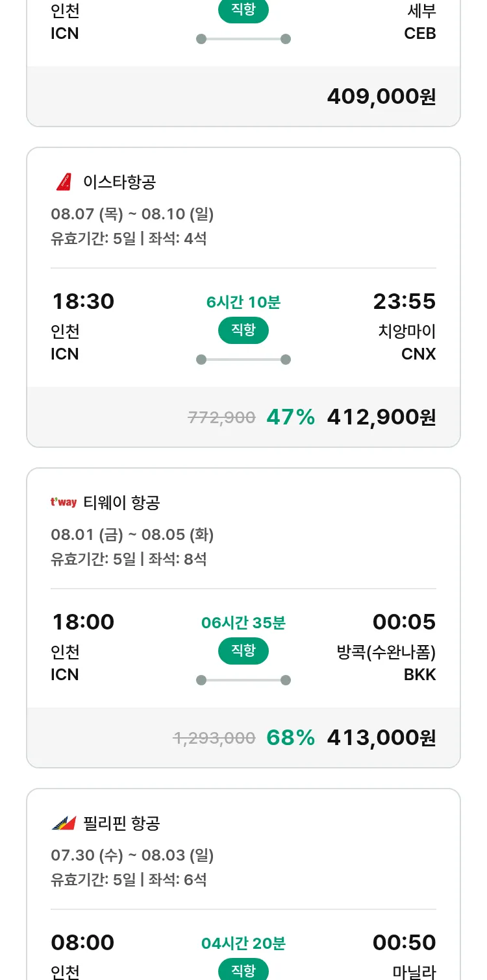Open the 이스타항공 airline name

[x=119, y=182]
